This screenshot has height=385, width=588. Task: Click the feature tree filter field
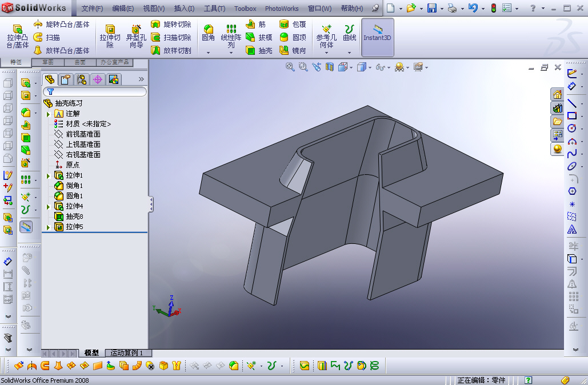(95, 91)
